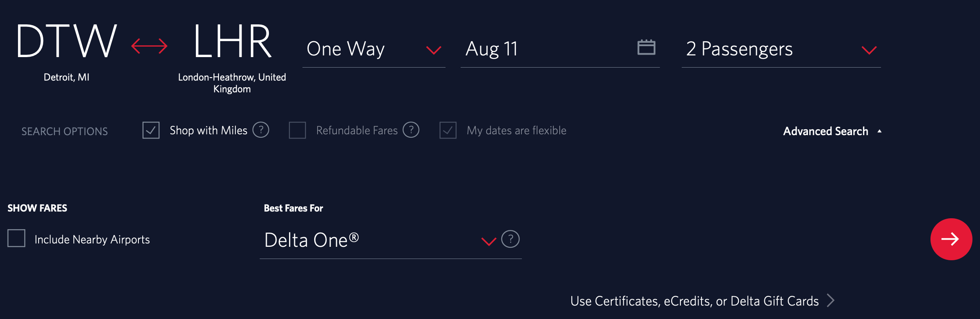The height and width of the screenshot is (319, 980).
Task: Click the Shop with Miles help icon
Action: coord(261,131)
